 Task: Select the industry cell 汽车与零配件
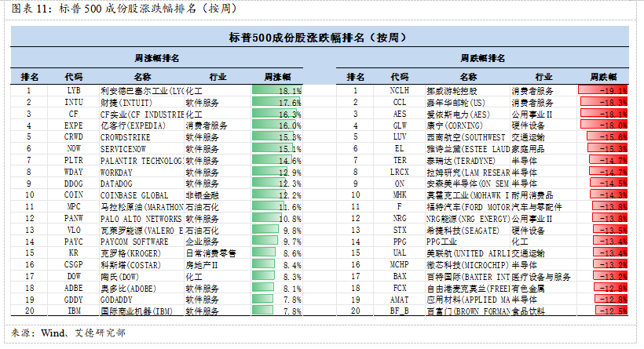click(x=536, y=207)
